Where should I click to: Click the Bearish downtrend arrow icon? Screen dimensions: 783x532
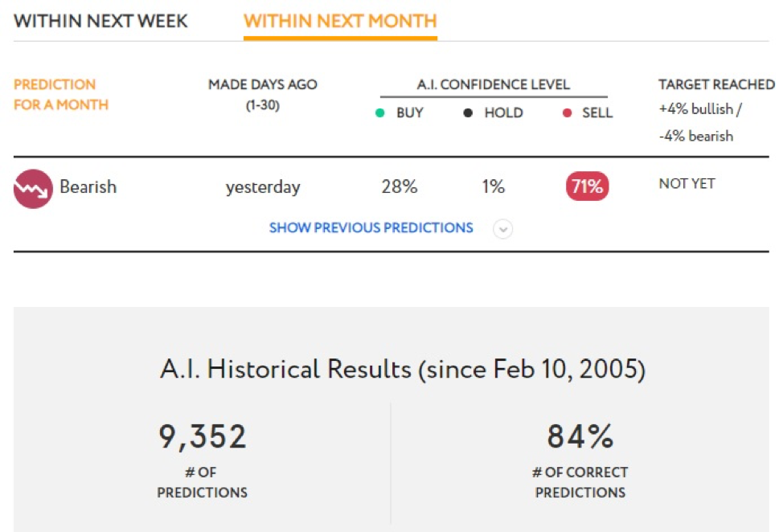click(x=33, y=189)
